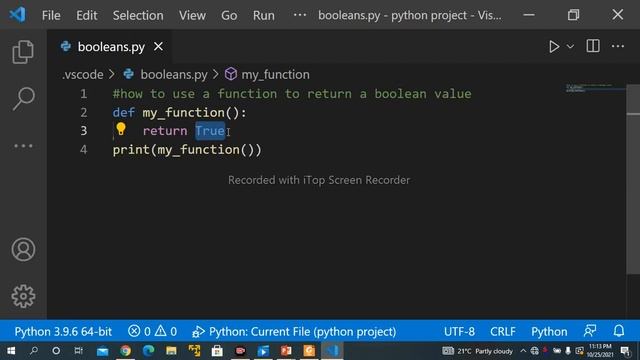
Task: Click Python: Current File debug configuration
Action: tap(294, 331)
